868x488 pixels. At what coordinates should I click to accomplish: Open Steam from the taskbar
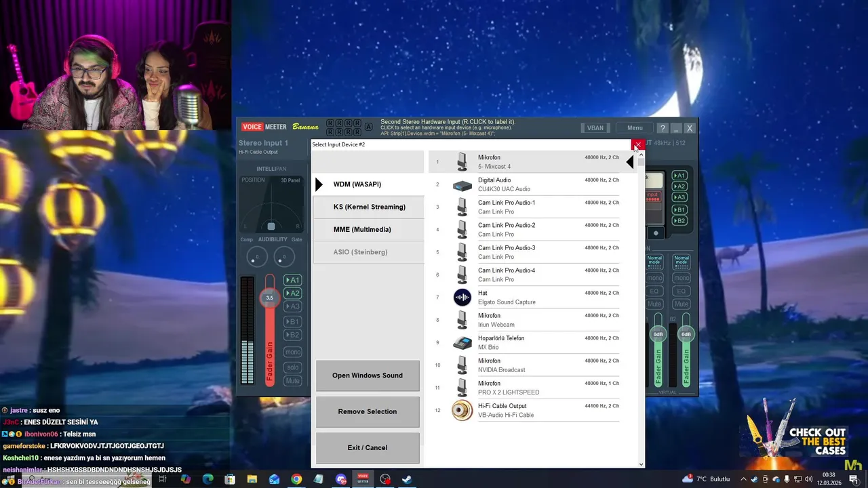click(x=407, y=479)
